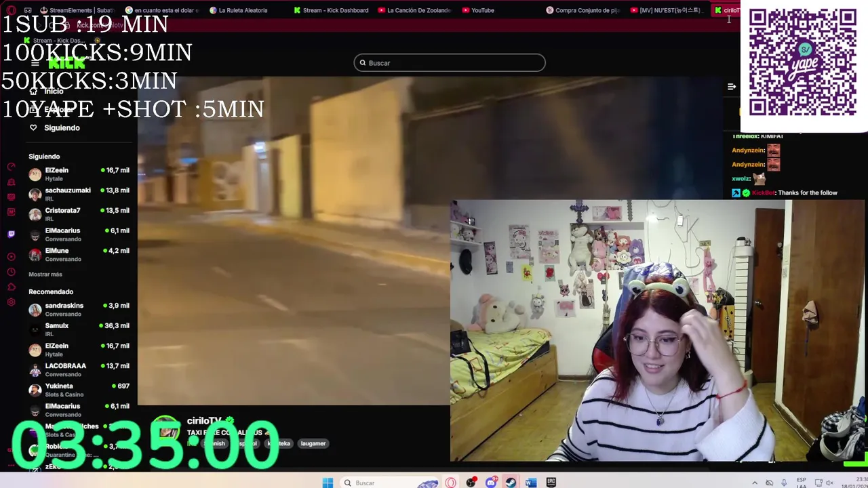This screenshot has width=868, height=488.
Task: Open ciriloTV channel name link
Action: (x=204, y=421)
